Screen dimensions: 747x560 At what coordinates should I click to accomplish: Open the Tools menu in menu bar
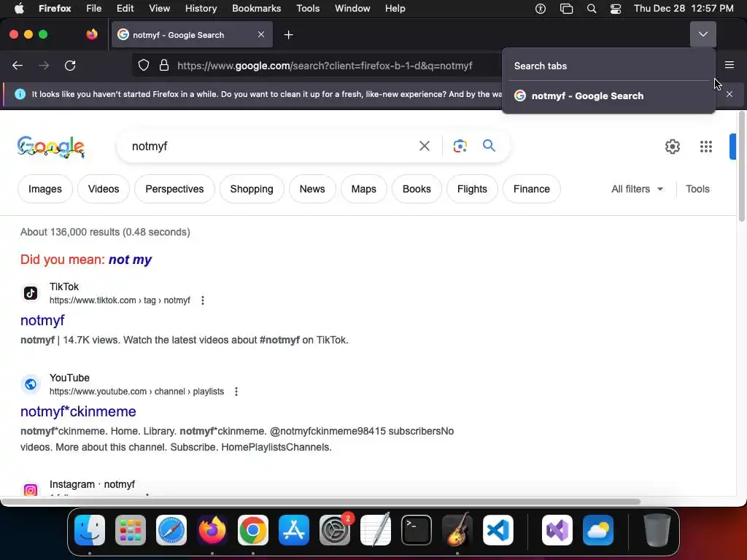(308, 8)
